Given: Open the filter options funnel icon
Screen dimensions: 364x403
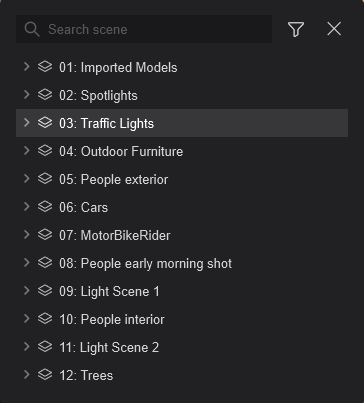Looking at the screenshot, I should tap(296, 29).
